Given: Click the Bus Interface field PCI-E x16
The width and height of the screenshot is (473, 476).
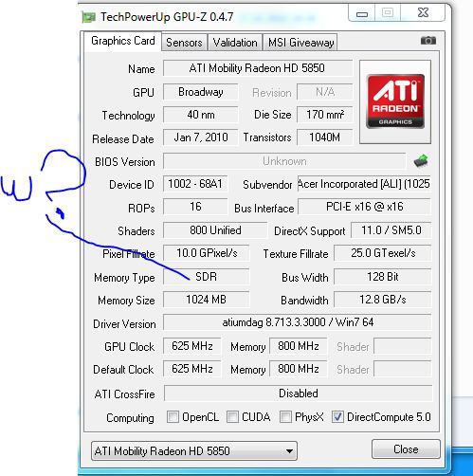Looking at the screenshot, I should (x=364, y=207).
